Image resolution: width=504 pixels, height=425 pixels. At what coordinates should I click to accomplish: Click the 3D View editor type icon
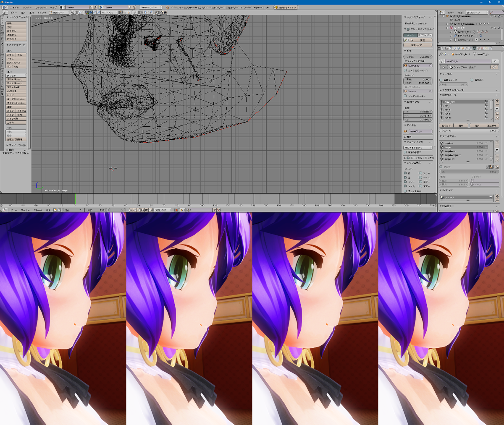(x=5, y=12)
